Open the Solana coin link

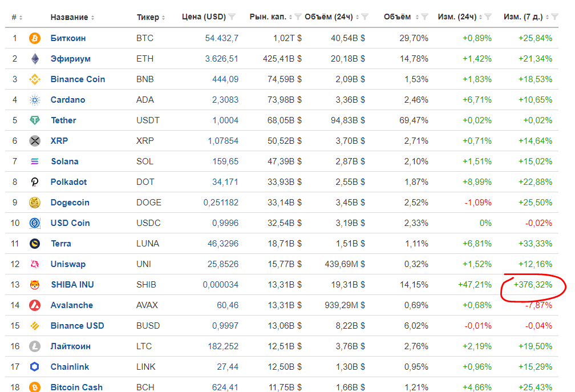[x=64, y=161]
